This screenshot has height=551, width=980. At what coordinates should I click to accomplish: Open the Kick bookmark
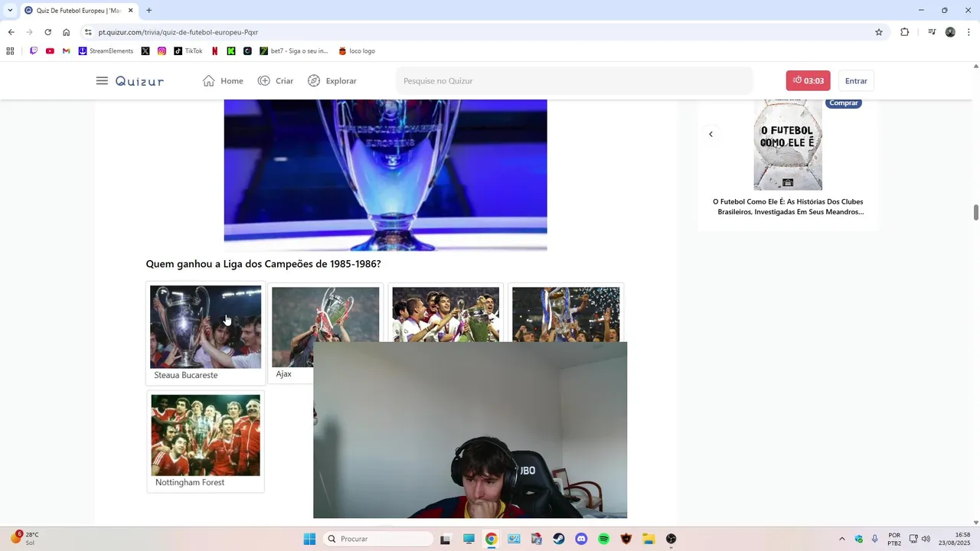click(x=231, y=51)
